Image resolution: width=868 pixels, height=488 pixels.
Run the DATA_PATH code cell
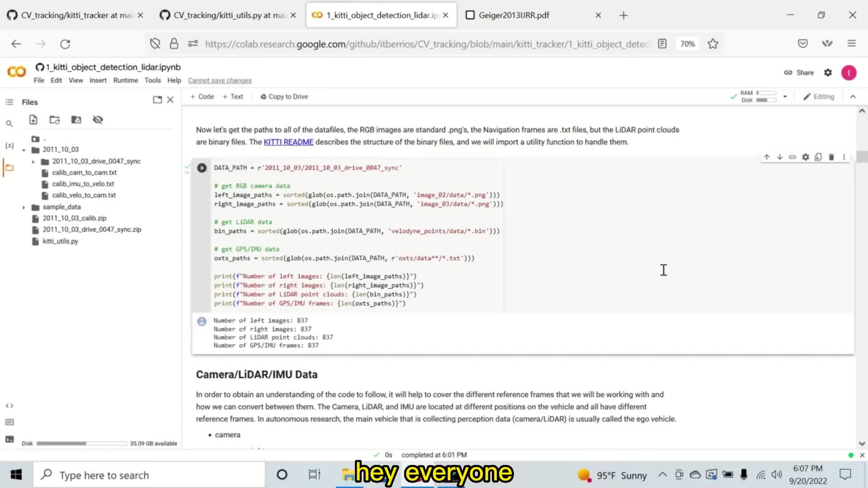[x=202, y=168]
